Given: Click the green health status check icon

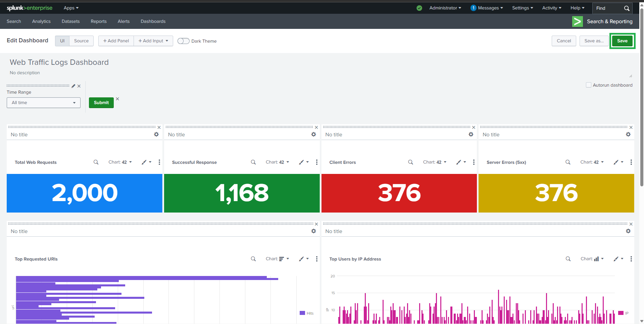Looking at the screenshot, I should click(419, 8).
